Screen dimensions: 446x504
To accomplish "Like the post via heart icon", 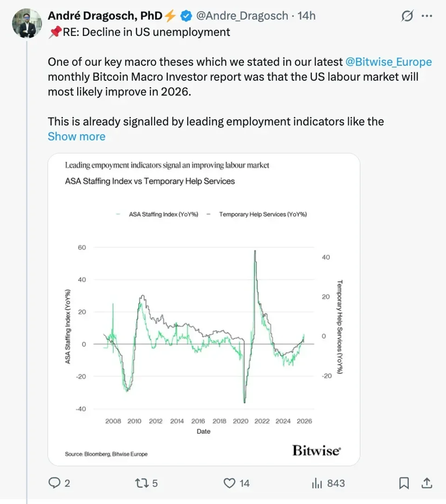I will tap(231, 483).
